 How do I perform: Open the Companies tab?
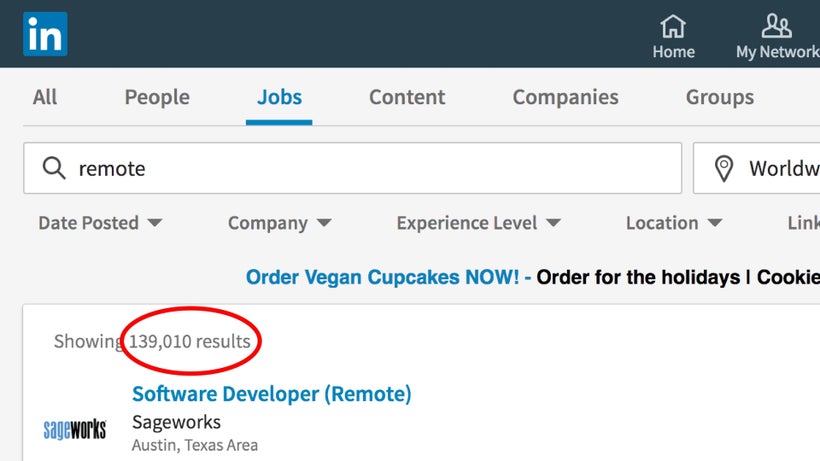point(565,98)
